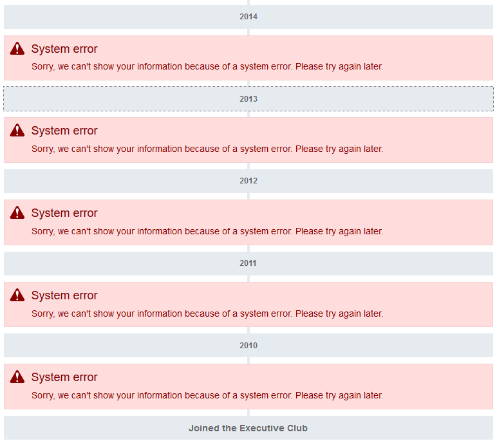Image resolution: width=497 pixels, height=448 pixels.
Task: Collapse the focused 2013 year bar
Action: point(248,99)
